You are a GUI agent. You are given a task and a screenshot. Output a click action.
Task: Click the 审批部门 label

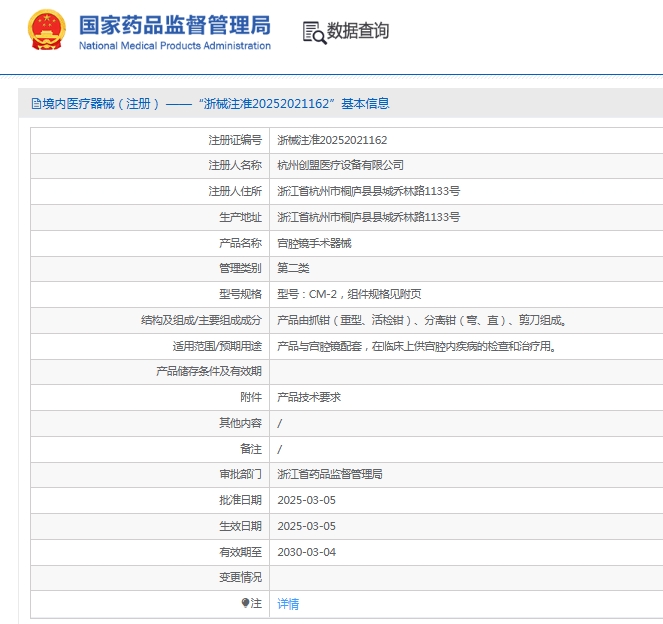(x=241, y=474)
